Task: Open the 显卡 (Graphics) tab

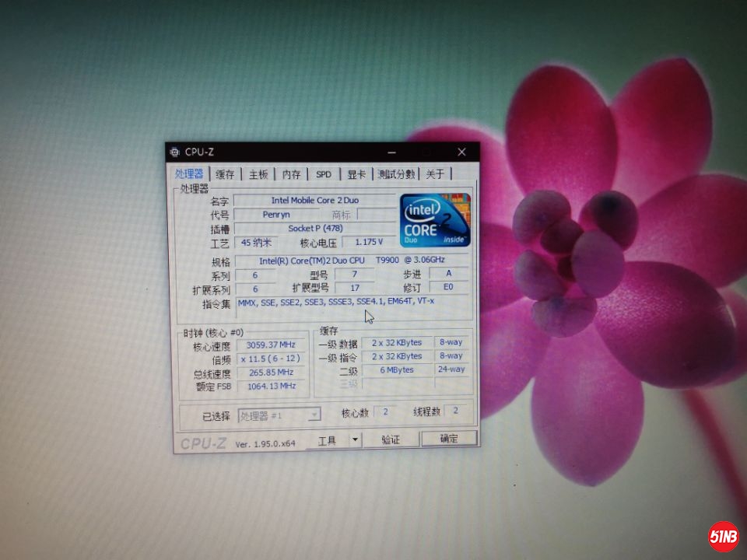Action: pos(356,174)
